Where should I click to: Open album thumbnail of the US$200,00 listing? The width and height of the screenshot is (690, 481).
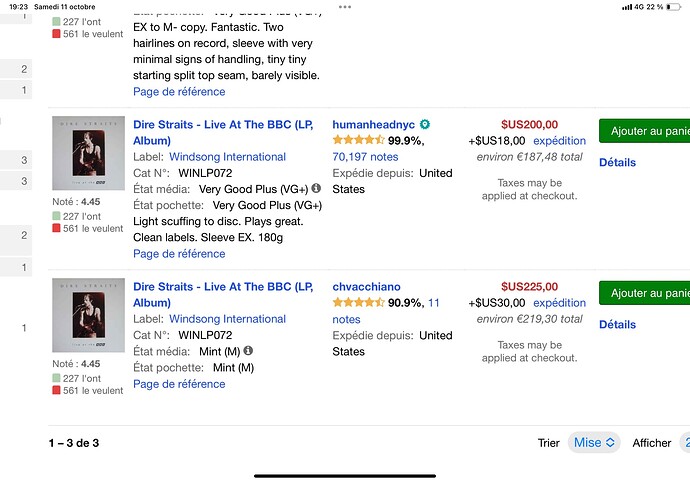(88, 153)
